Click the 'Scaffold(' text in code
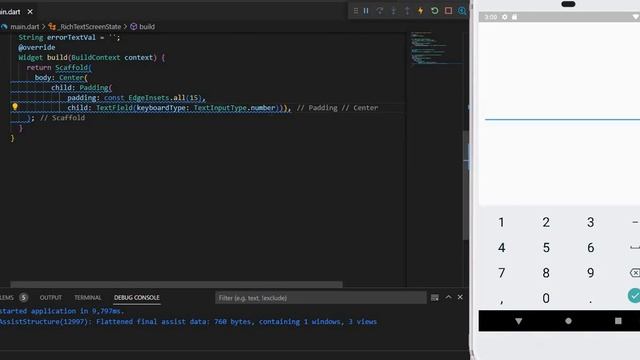The image size is (640, 360). coord(73,67)
